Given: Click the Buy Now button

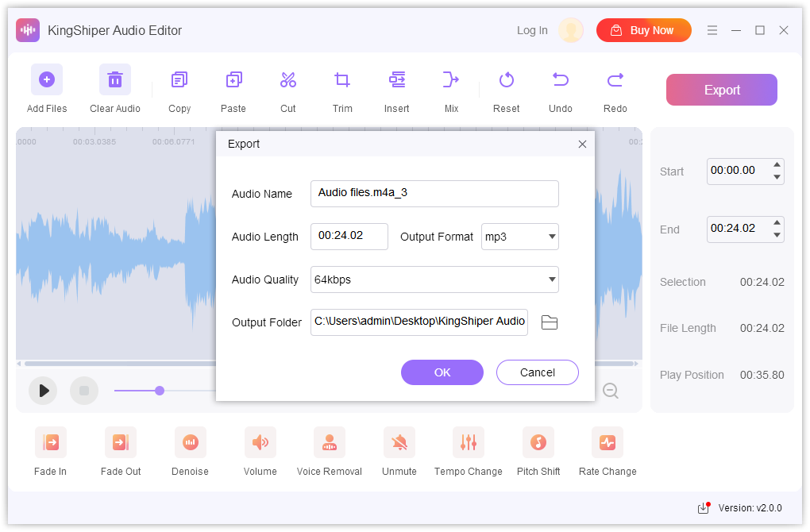Looking at the screenshot, I should [x=644, y=30].
